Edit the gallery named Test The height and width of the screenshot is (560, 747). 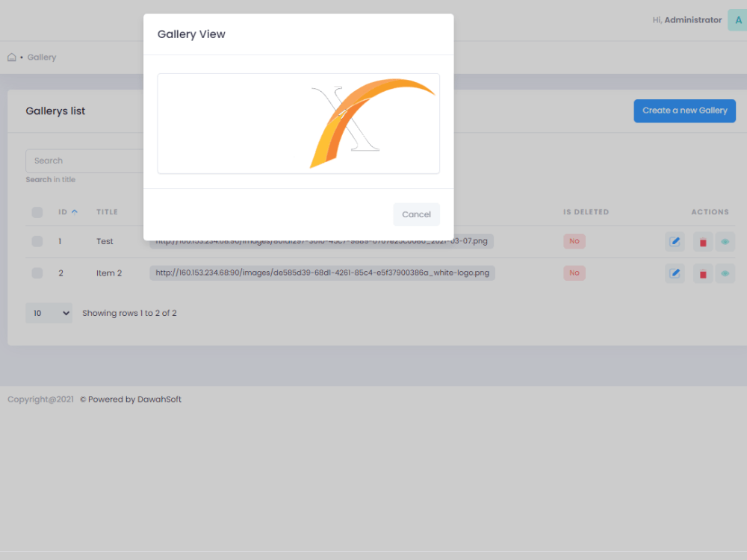click(675, 241)
